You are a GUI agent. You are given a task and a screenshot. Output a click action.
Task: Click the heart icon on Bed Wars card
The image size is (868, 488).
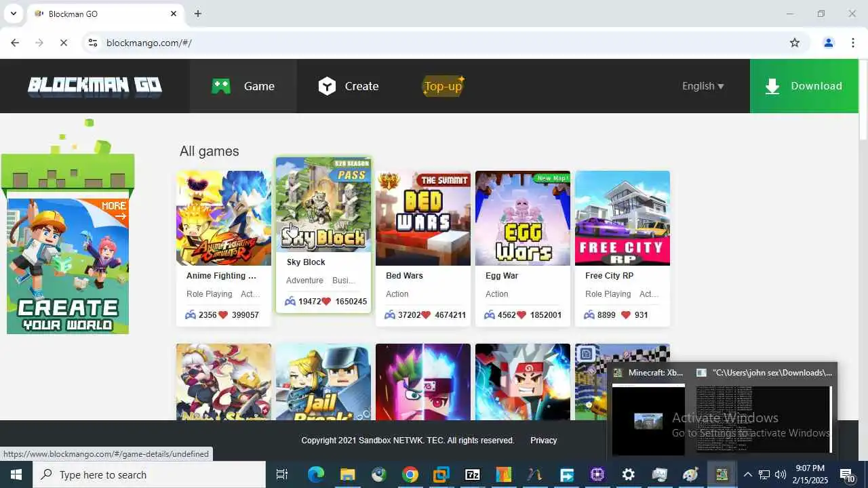[426, 315]
